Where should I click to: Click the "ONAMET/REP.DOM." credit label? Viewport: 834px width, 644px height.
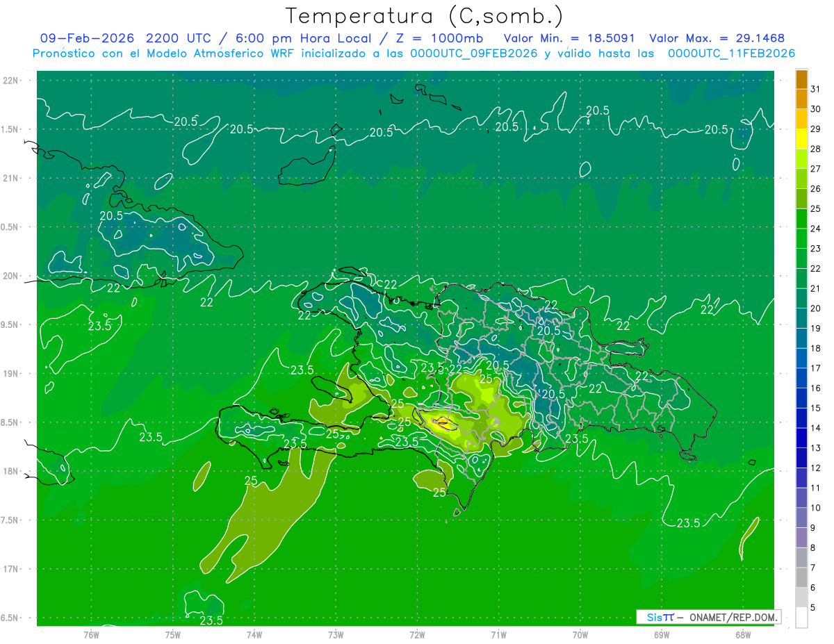[x=735, y=618]
